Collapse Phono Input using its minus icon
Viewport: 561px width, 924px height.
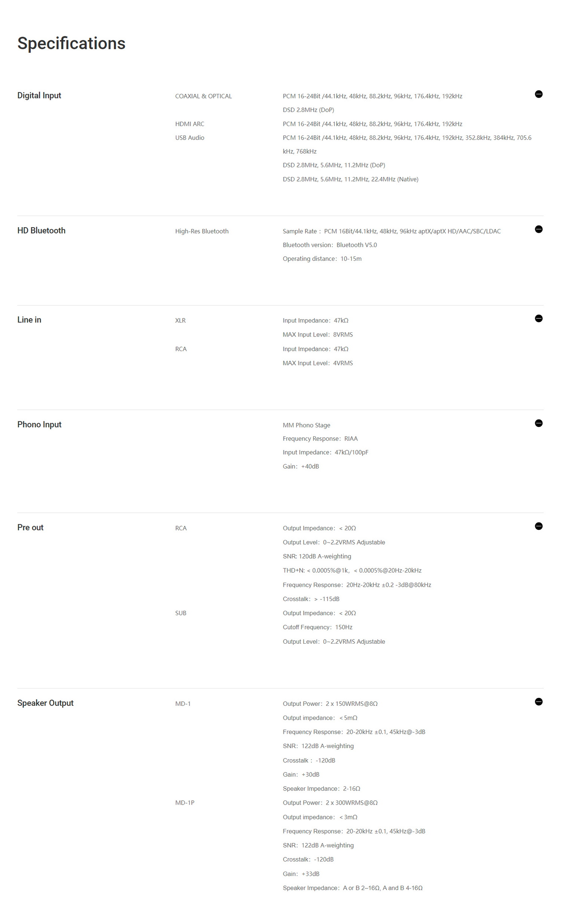[x=539, y=423]
